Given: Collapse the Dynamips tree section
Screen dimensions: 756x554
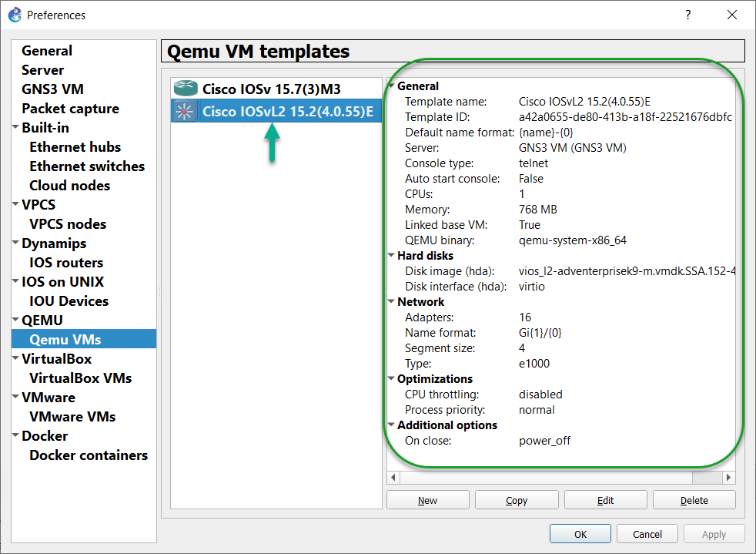Looking at the screenshot, I should (x=16, y=243).
